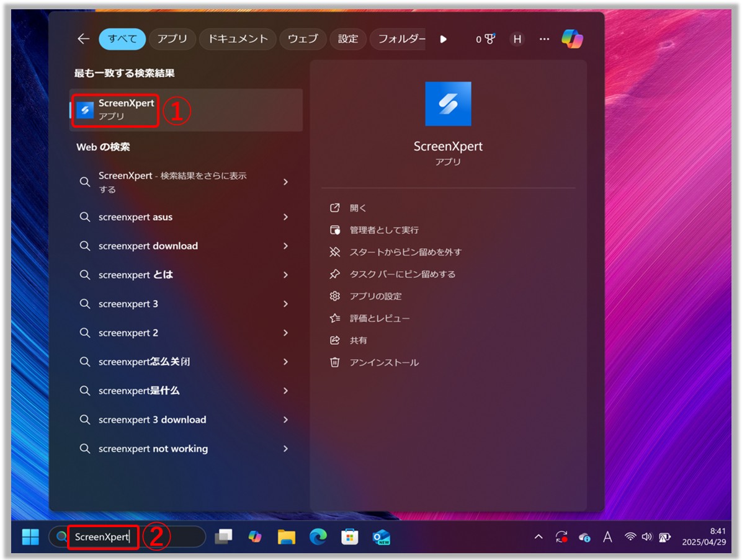Switch to the アプリ filter tab
Screen dimensions: 742x560
point(172,39)
